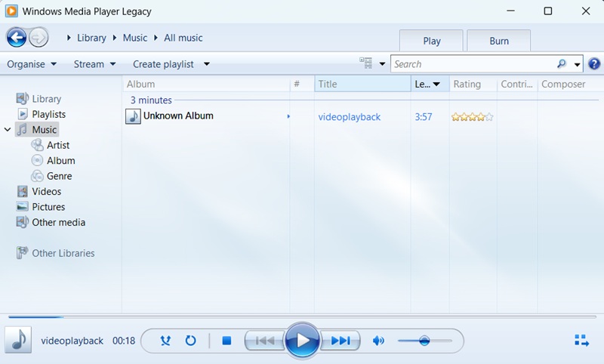Viewport: 604px width, 364px height.
Task: Click the greyed Forward navigation arrow
Action: click(39, 38)
